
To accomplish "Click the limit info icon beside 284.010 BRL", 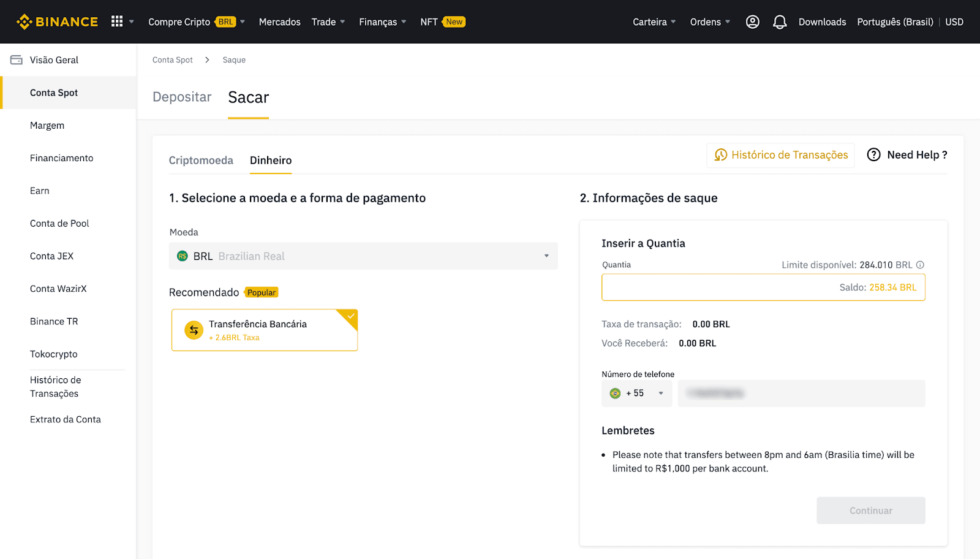I will [920, 265].
